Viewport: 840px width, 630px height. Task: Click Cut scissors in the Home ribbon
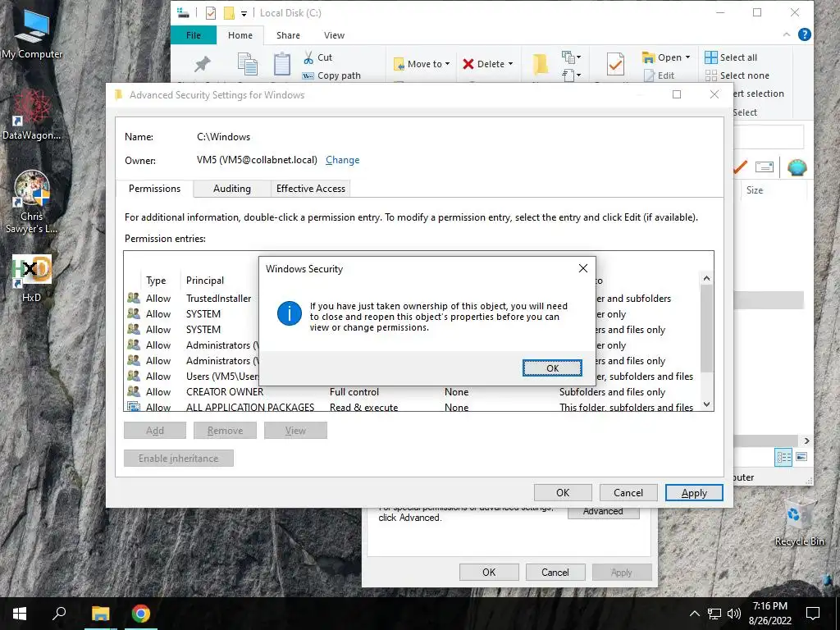coord(317,57)
